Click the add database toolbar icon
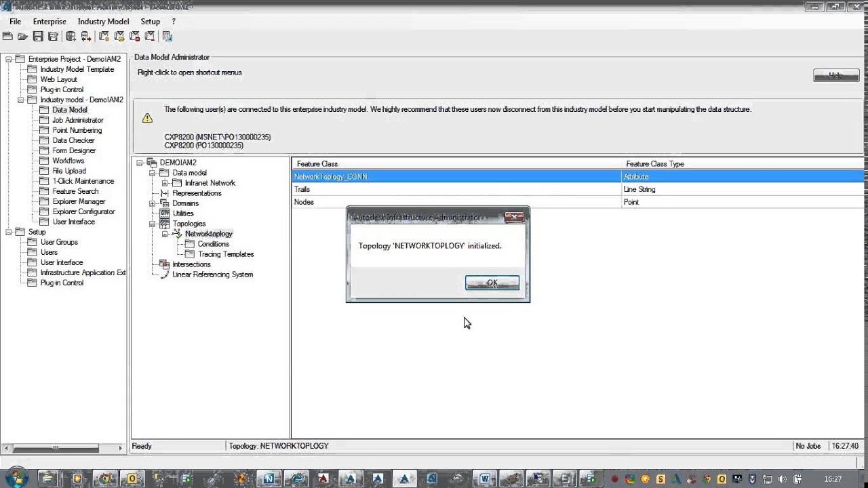The width and height of the screenshot is (868, 488). click(71, 37)
